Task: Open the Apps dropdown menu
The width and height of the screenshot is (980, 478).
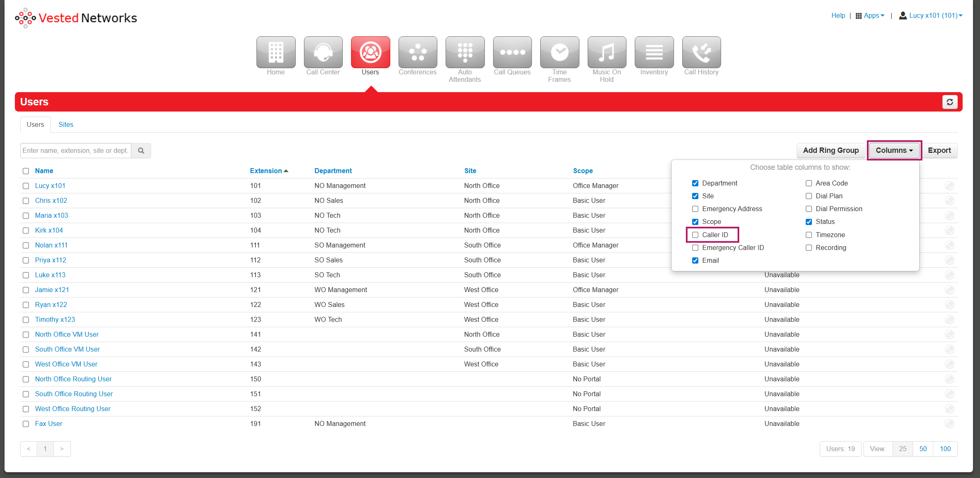Action: [870, 16]
